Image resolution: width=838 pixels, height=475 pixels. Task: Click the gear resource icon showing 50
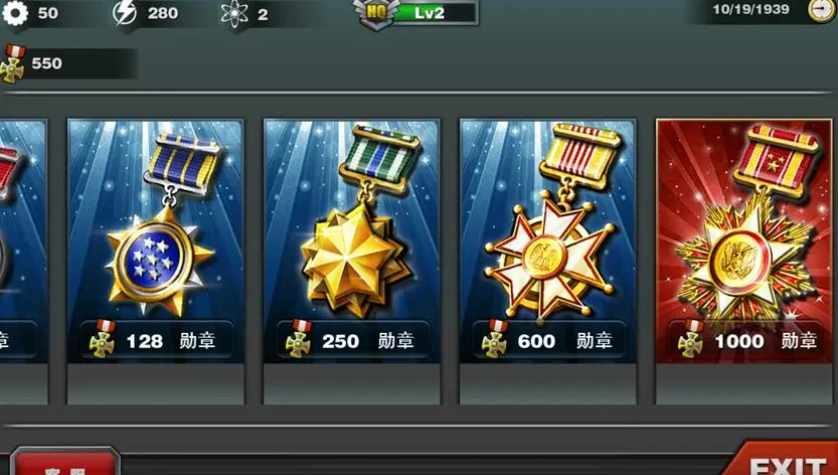(x=15, y=13)
